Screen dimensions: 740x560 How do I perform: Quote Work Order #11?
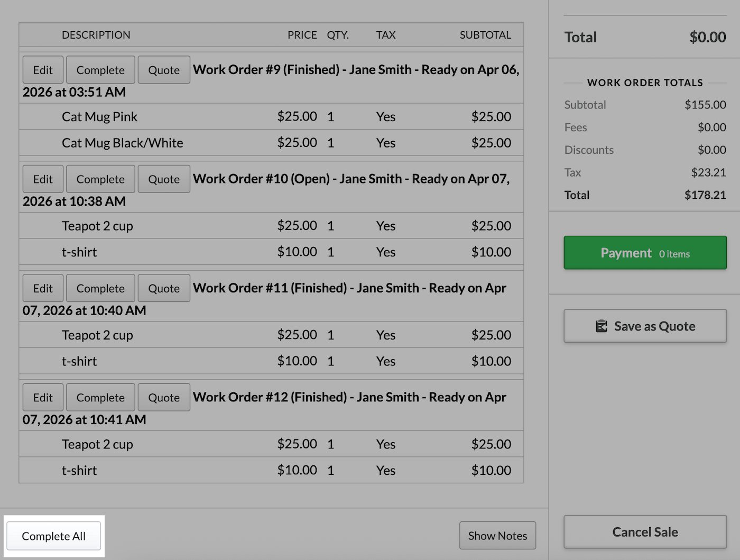click(x=164, y=288)
